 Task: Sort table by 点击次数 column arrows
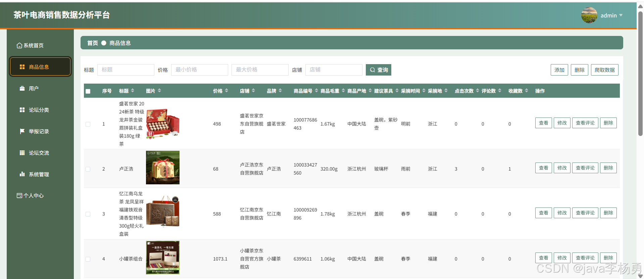tap(478, 91)
